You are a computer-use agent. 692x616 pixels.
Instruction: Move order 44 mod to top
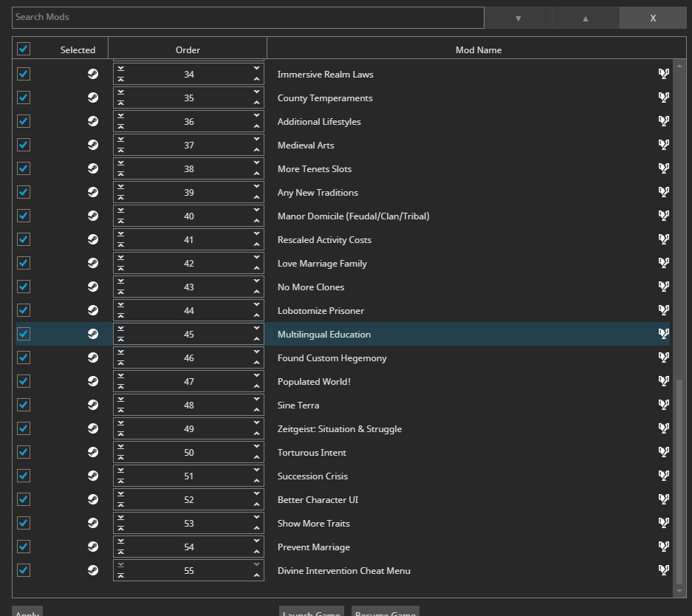coord(120,315)
